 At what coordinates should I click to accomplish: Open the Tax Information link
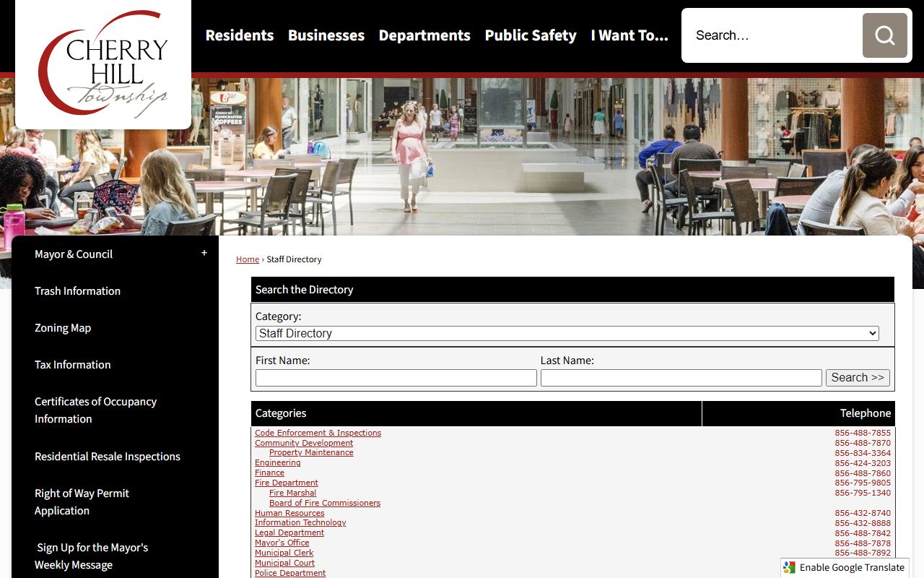coord(72,365)
